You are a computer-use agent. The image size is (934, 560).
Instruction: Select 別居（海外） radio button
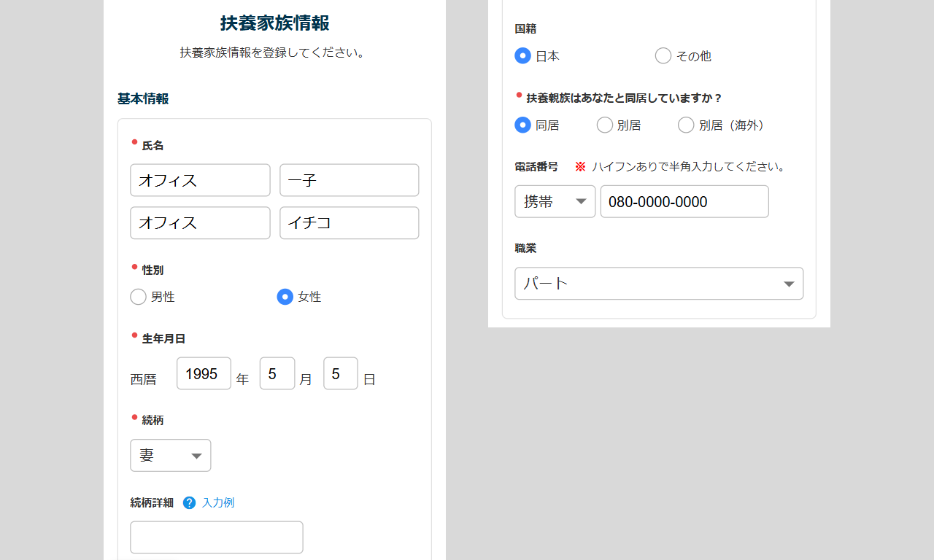pyautogui.click(x=687, y=125)
